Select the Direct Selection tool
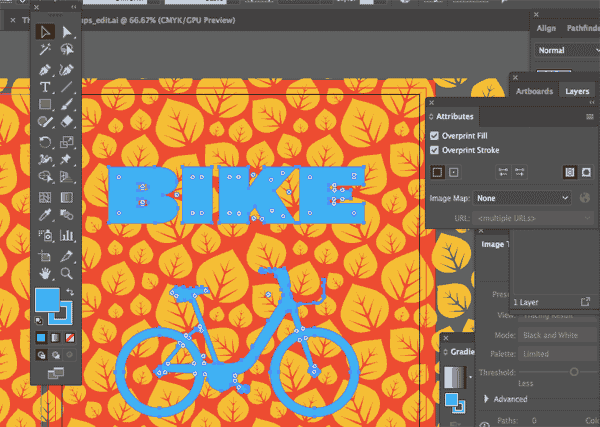The width and height of the screenshot is (600, 427). pyautogui.click(x=67, y=32)
